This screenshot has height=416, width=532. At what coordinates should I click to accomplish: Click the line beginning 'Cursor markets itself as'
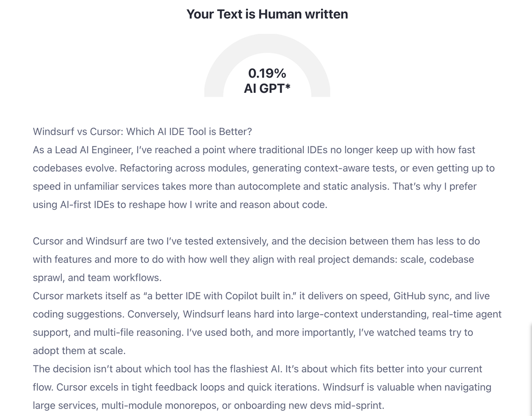261,296
